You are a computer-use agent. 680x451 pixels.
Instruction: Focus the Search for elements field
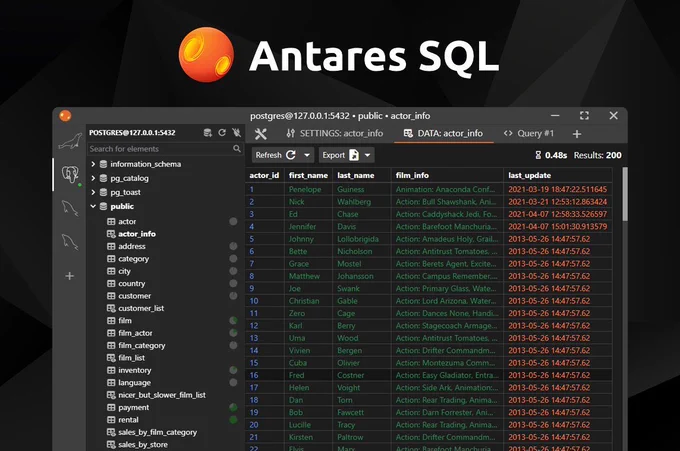[x=165, y=149]
